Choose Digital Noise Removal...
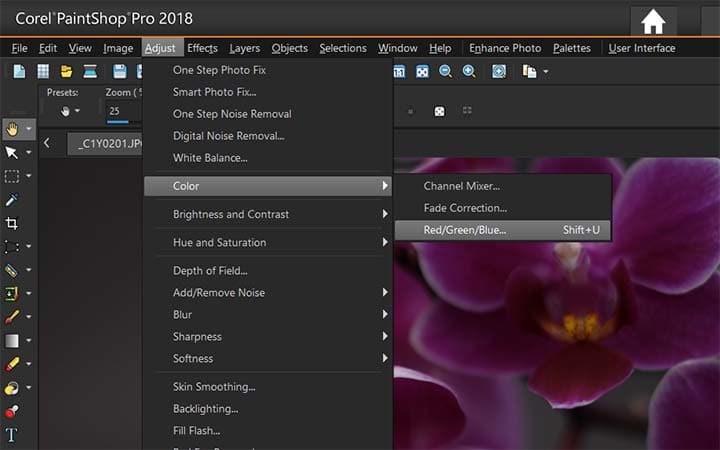The image size is (720, 450). [x=268, y=136]
